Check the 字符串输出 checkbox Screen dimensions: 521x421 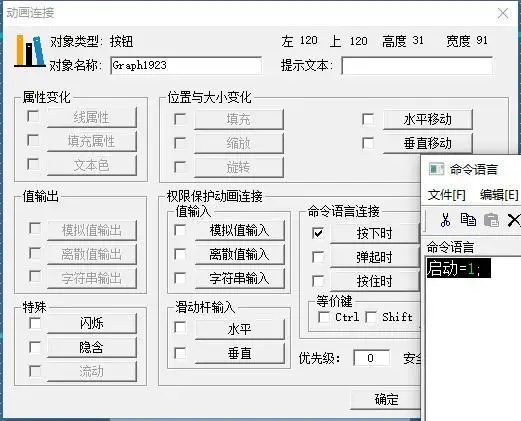[x=35, y=276]
